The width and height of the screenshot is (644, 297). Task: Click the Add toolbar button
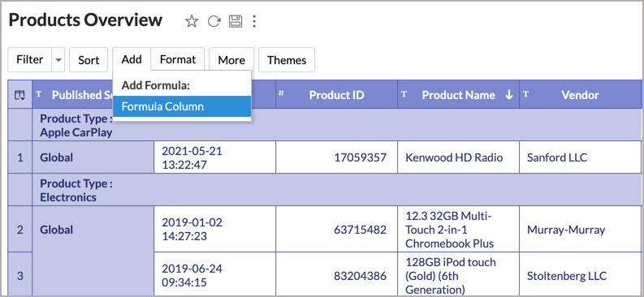(x=132, y=59)
